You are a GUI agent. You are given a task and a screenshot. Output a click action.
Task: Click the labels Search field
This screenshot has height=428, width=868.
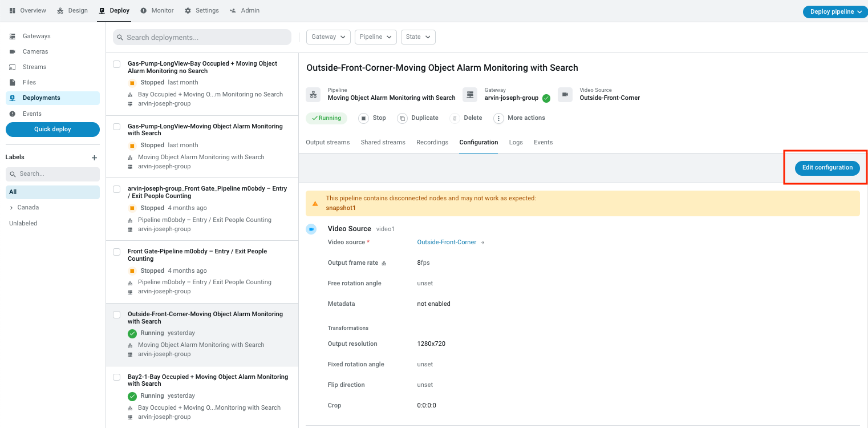[x=52, y=174]
